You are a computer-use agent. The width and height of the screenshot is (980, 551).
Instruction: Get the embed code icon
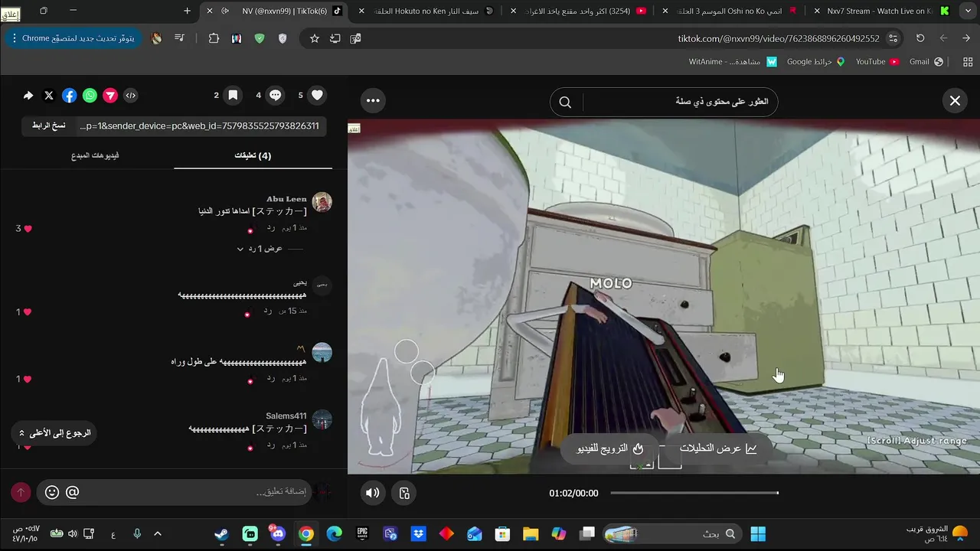131,96
